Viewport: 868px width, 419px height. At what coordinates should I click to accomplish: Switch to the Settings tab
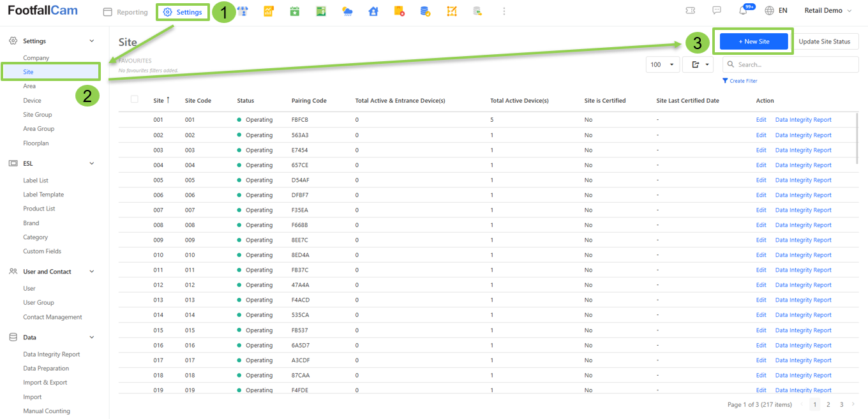(183, 12)
